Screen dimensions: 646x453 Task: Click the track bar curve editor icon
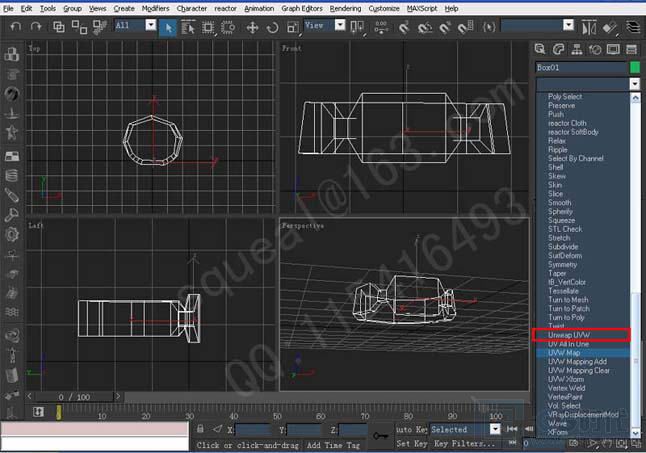click(38, 411)
